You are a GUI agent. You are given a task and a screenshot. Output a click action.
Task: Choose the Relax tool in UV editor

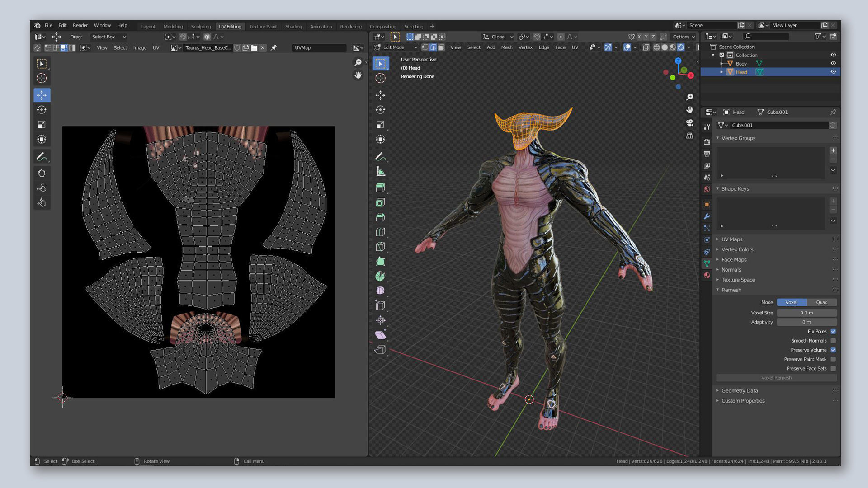coord(42,188)
